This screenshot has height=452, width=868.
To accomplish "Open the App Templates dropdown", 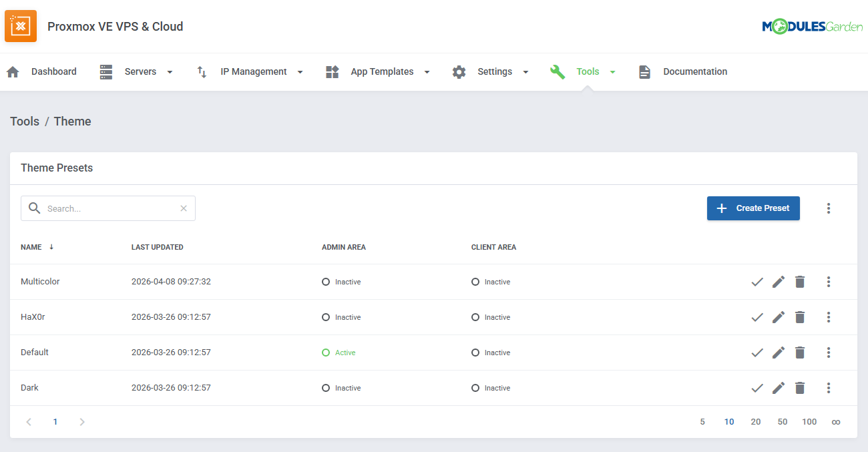I will [x=378, y=71].
